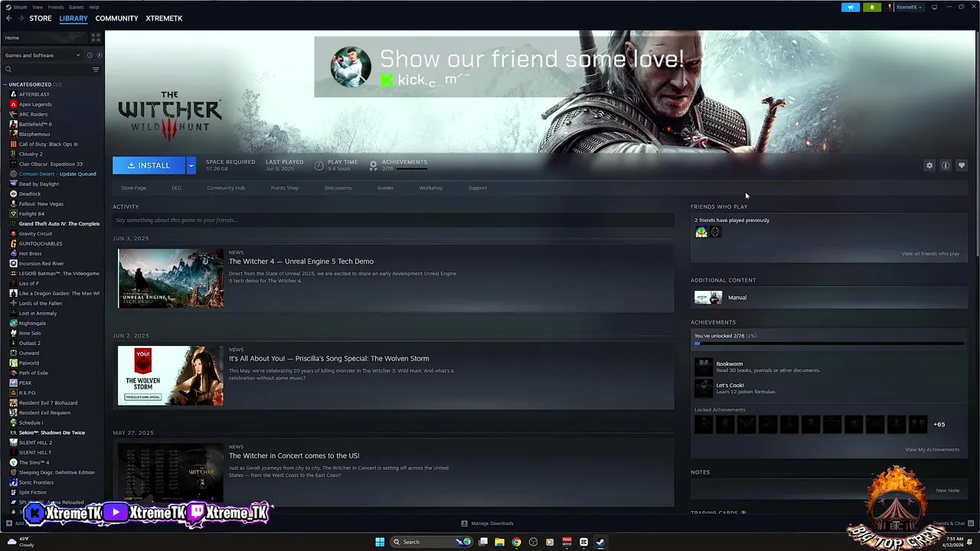Open install options dropdown arrow
This screenshot has height=551, width=980.
coord(191,165)
